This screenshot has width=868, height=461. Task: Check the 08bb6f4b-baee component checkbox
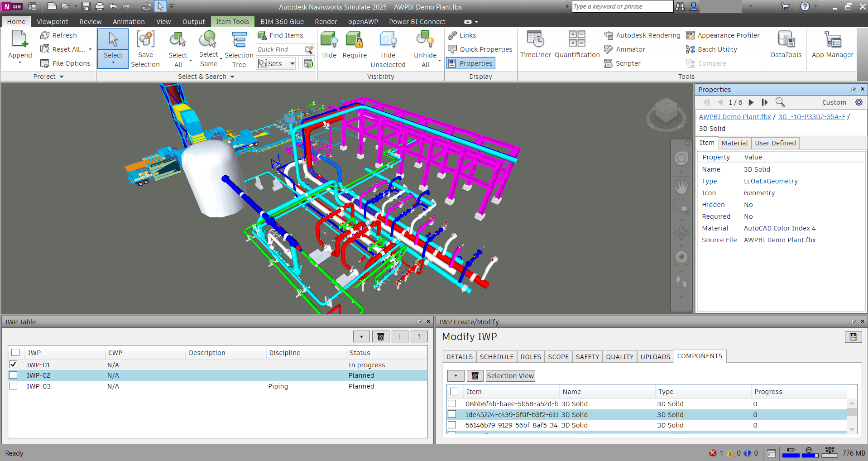coord(452,403)
